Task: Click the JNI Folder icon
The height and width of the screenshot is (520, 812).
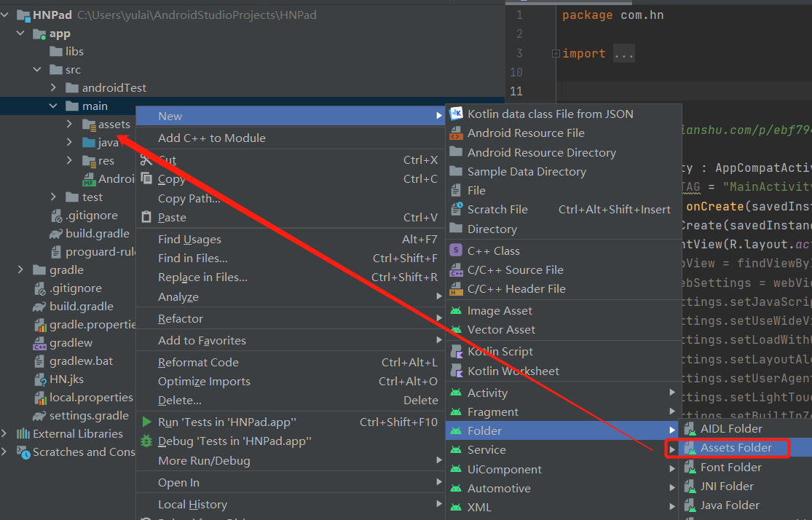Action: [x=690, y=486]
